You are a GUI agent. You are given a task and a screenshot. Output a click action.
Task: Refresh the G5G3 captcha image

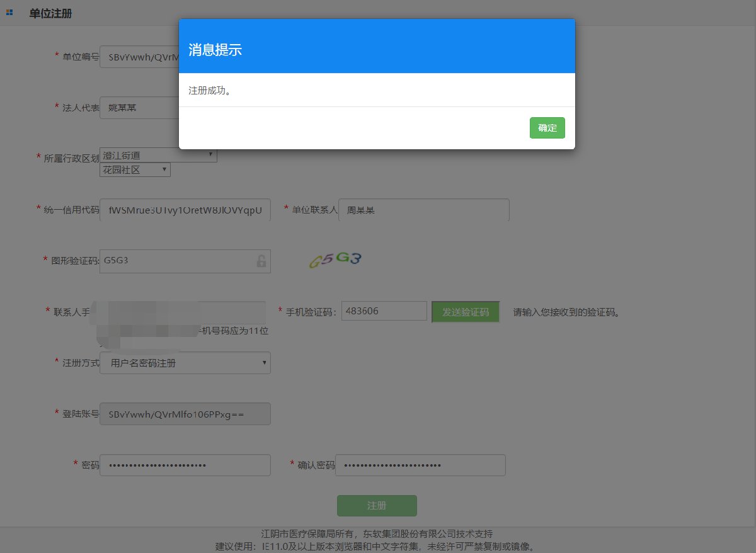(335, 259)
